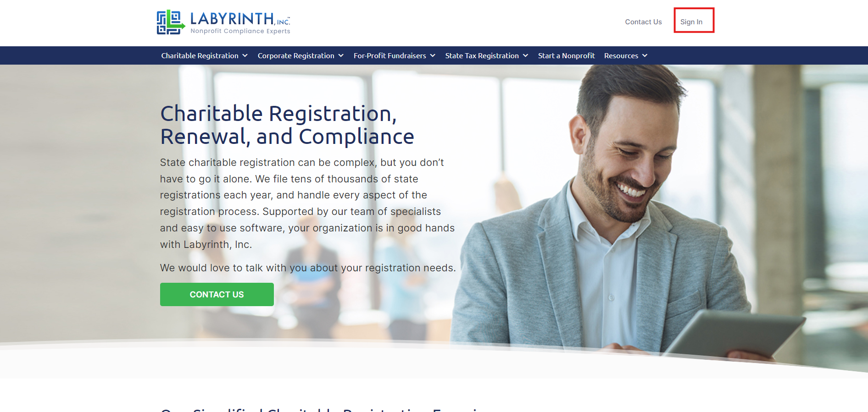Select the For-Profit Fundraisers menu label

click(x=389, y=55)
